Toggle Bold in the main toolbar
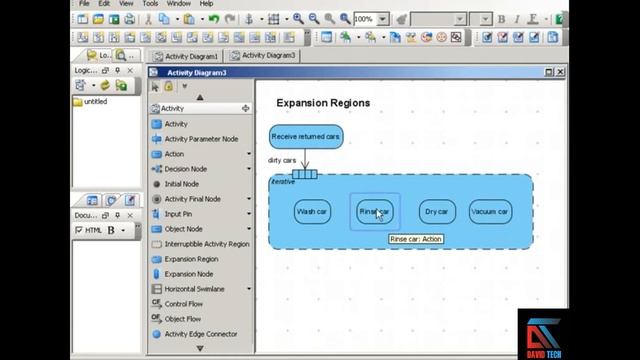 point(502,19)
